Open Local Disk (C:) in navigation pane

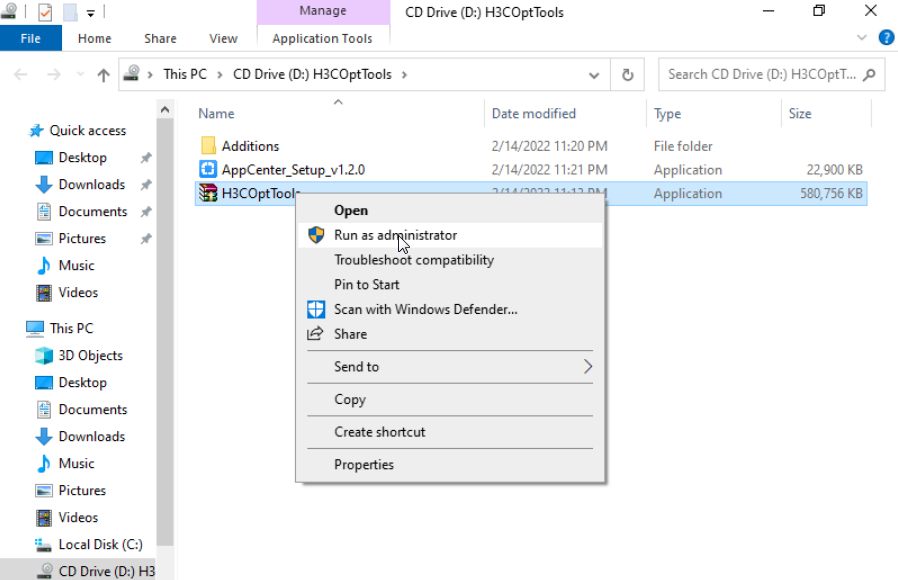[x=100, y=544]
